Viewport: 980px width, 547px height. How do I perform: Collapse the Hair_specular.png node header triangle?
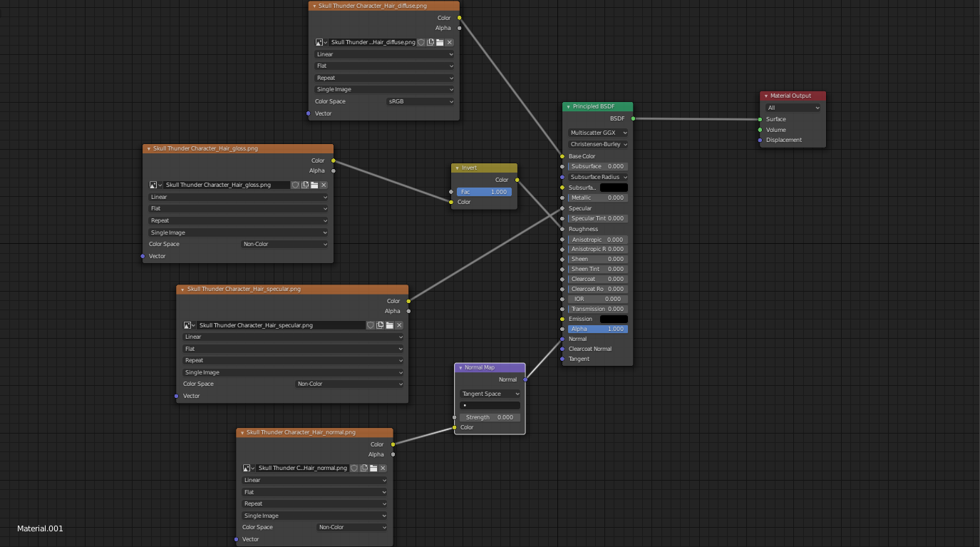pyautogui.click(x=182, y=290)
